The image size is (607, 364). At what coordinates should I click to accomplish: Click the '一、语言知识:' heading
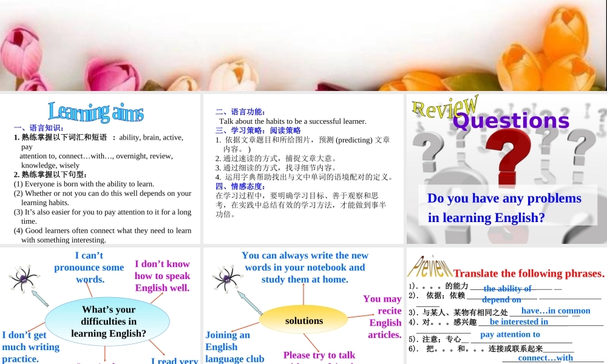click(x=39, y=128)
